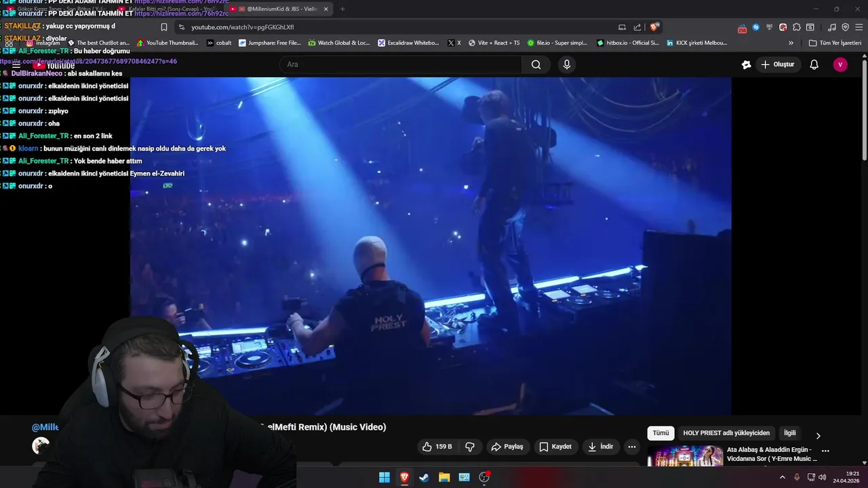This screenshot has height=488, width=868.
Task: Open the purple V account avatar menu
Action: tap(840, 64)
